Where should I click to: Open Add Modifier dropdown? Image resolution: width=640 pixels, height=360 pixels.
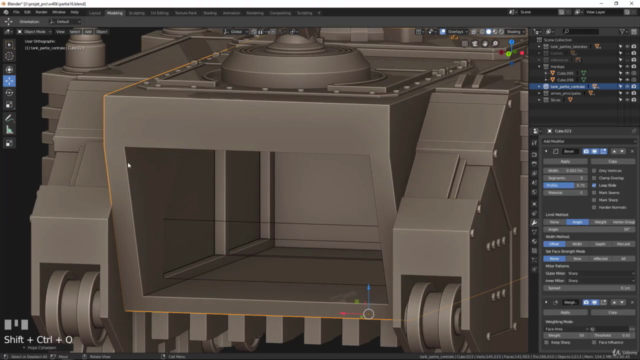589,141
